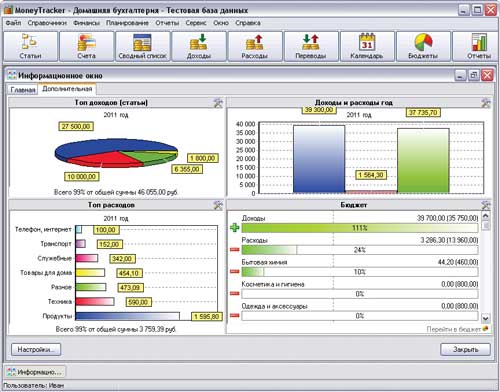The image size is (500, 392).
Task: Open the Расходы expenses toolbar icon
Action: 255,46
